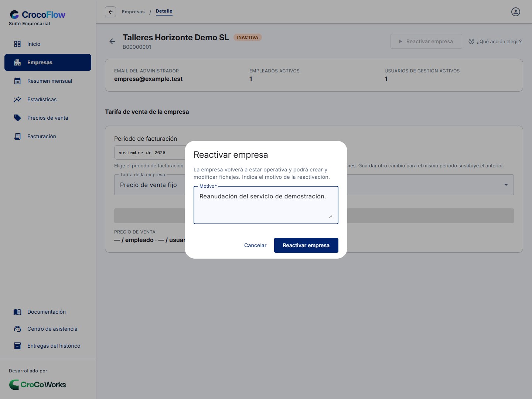Click the Empresas breadcrumb link
The image size is (532, 399).
pyautogui.click(x=133, y=12)
